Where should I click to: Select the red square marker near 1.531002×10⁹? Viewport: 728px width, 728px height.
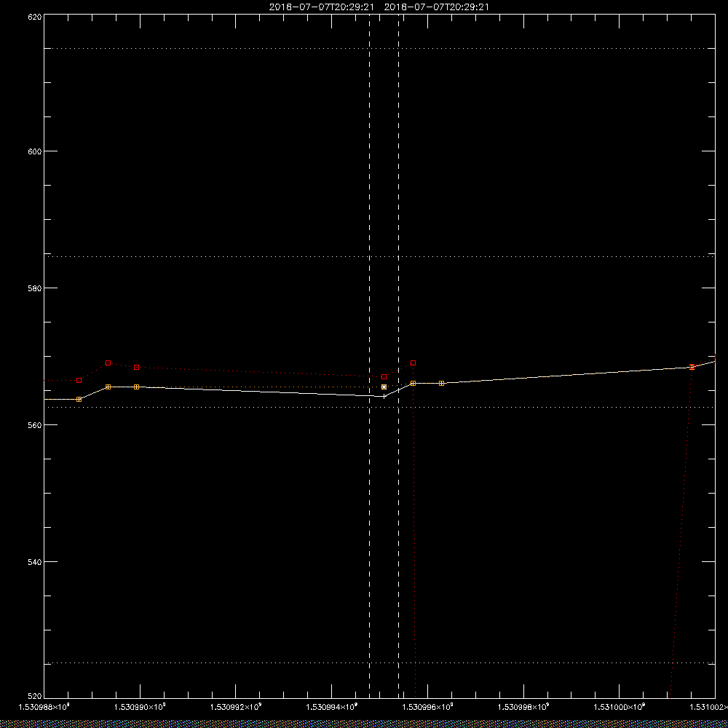click(692, 367)
